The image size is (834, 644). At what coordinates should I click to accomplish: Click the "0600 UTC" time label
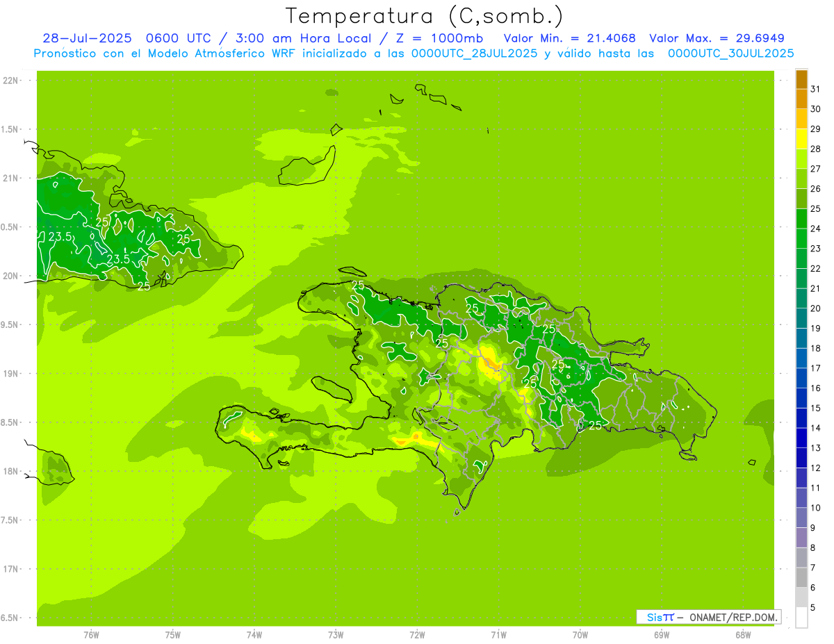pyautogui.click(x=179, y=38)
